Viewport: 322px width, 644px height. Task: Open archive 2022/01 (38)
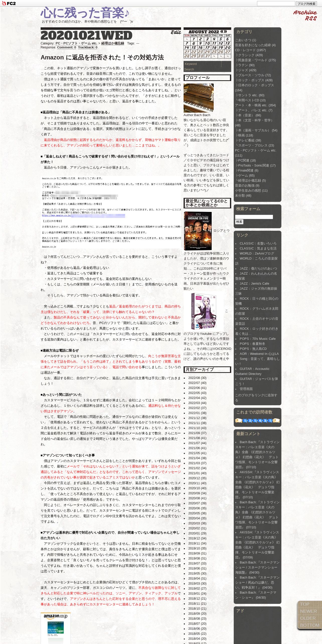click(x=197, y=413)
